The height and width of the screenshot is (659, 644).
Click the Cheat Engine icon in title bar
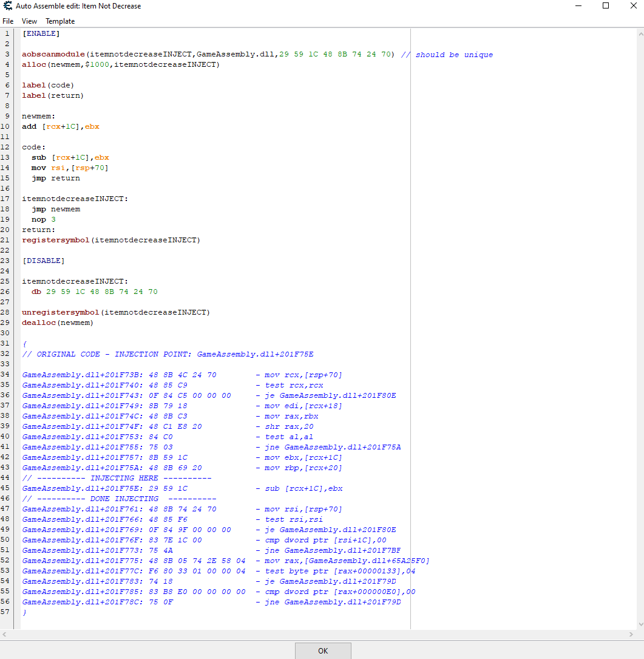(x=7, y=6)
